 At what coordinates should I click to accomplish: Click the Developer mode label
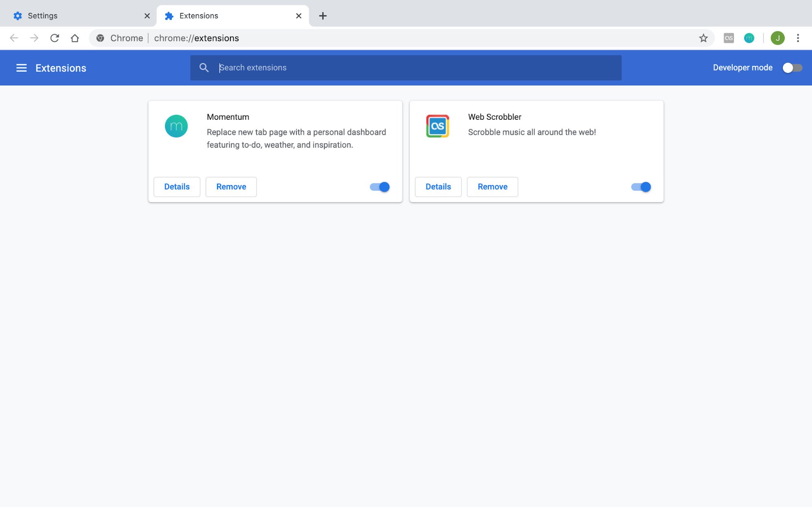743,68
